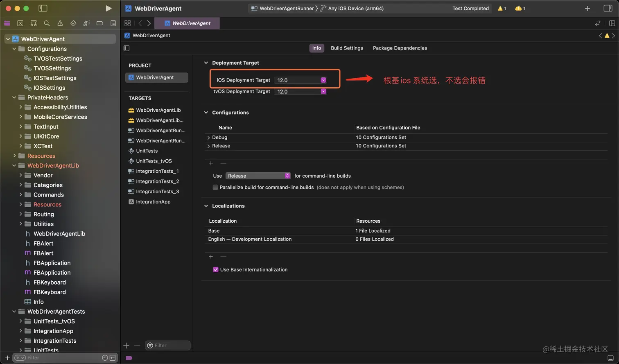Open the debug navigator icon
The height and width of the screenshot is (364, 619).
(x=86, y=23)
